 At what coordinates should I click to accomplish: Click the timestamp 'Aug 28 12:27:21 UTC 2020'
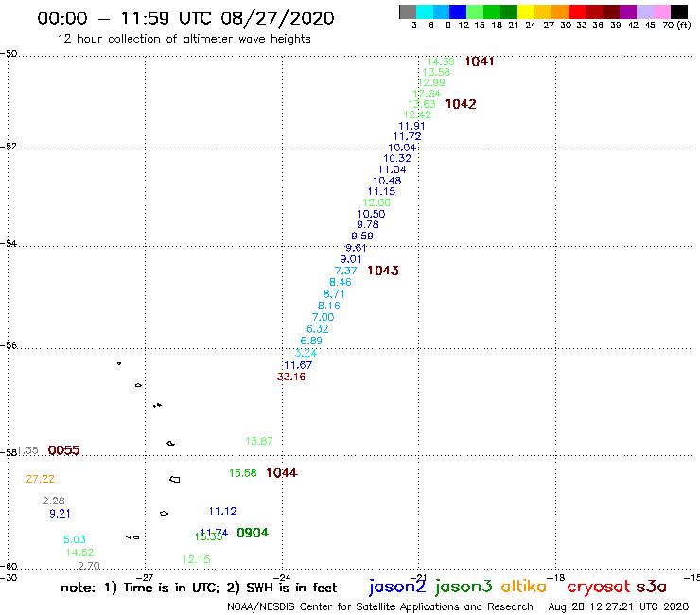coord(619,607)
